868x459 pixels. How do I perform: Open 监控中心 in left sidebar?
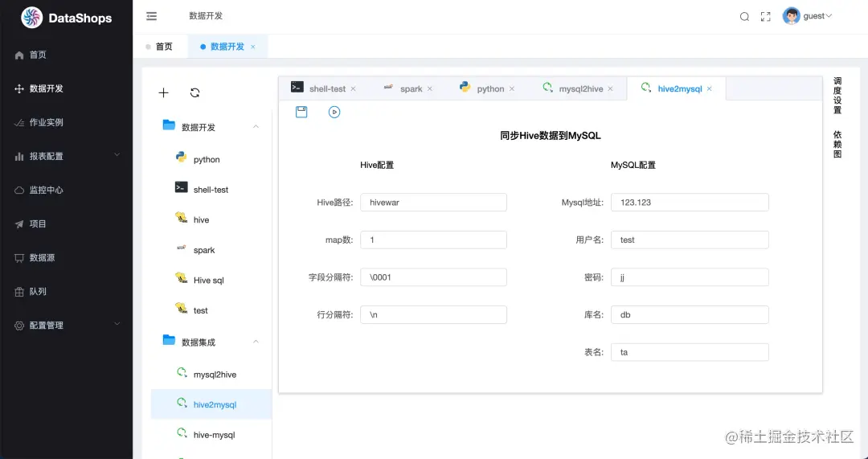tap(67, 190)
